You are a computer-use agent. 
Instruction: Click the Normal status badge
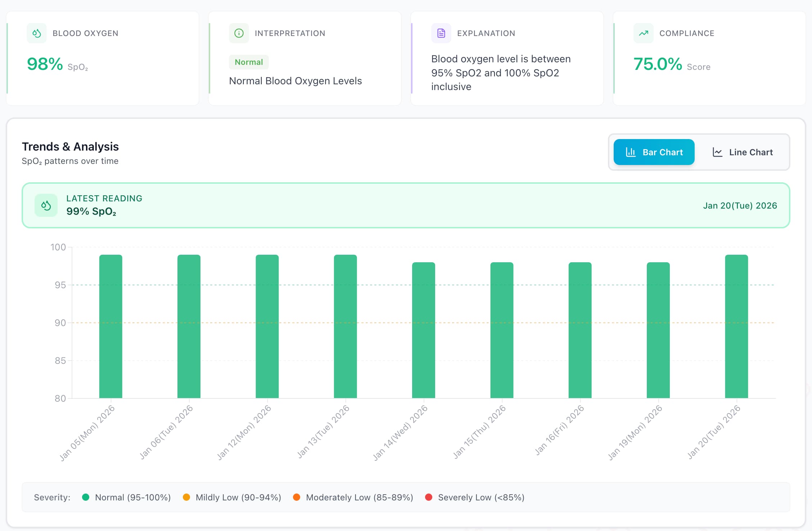(x=249, y=62)
